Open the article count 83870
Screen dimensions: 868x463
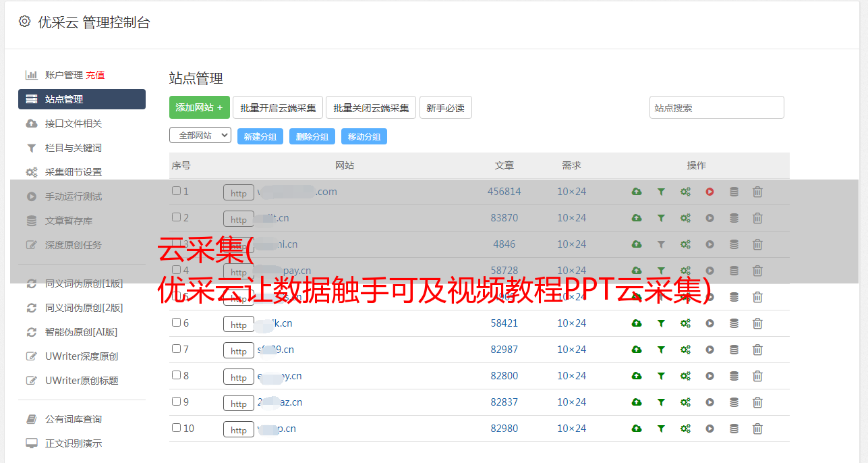[x=504, y=218]
